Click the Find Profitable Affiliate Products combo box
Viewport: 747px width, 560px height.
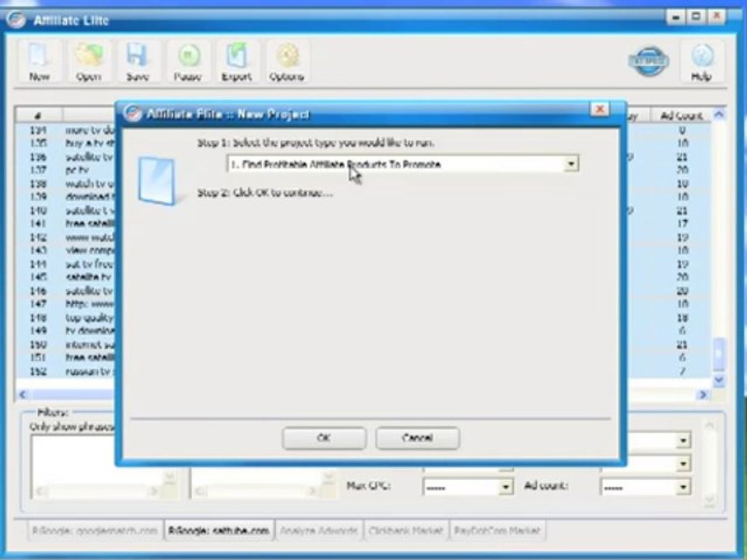pos(403,164)
